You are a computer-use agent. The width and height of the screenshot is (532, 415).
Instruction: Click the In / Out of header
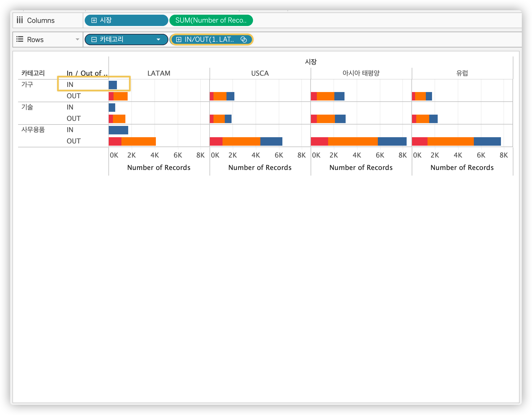(87, 73)
